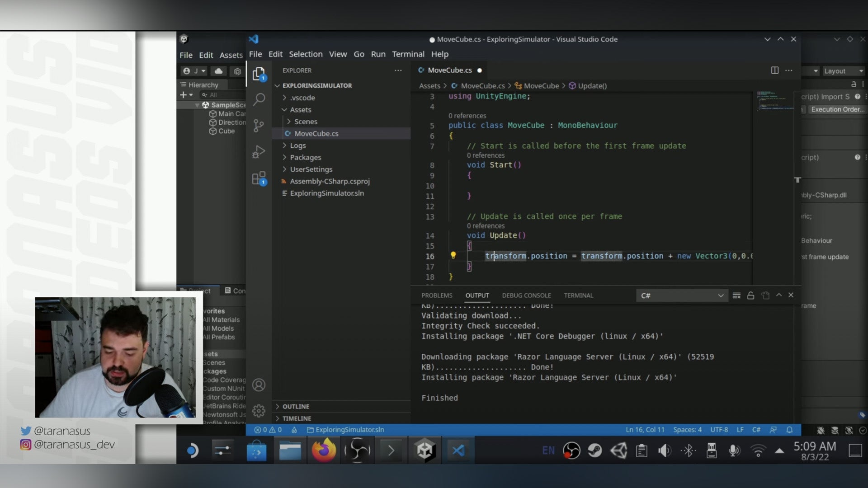
Task: Expand the Packages folder
Action: 305,157
